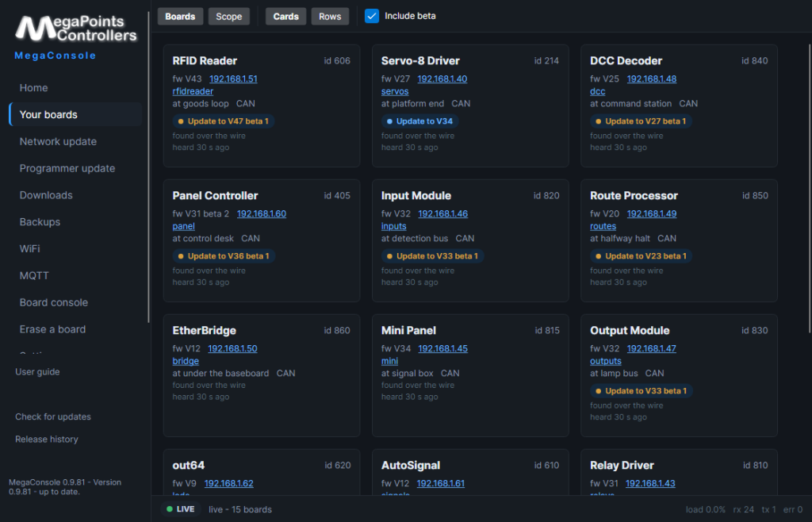Open the inputs hostname link
Screen dimensions: 812x522
coord(393,226)
